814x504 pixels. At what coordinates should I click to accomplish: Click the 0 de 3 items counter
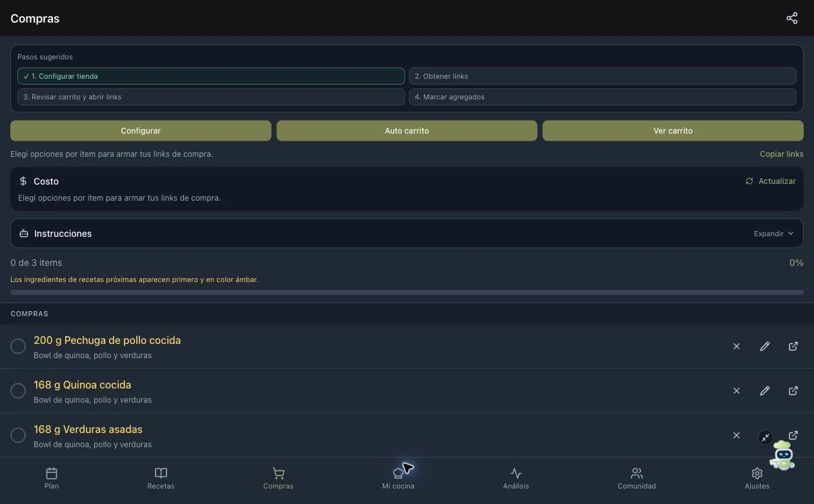[36, 263]
